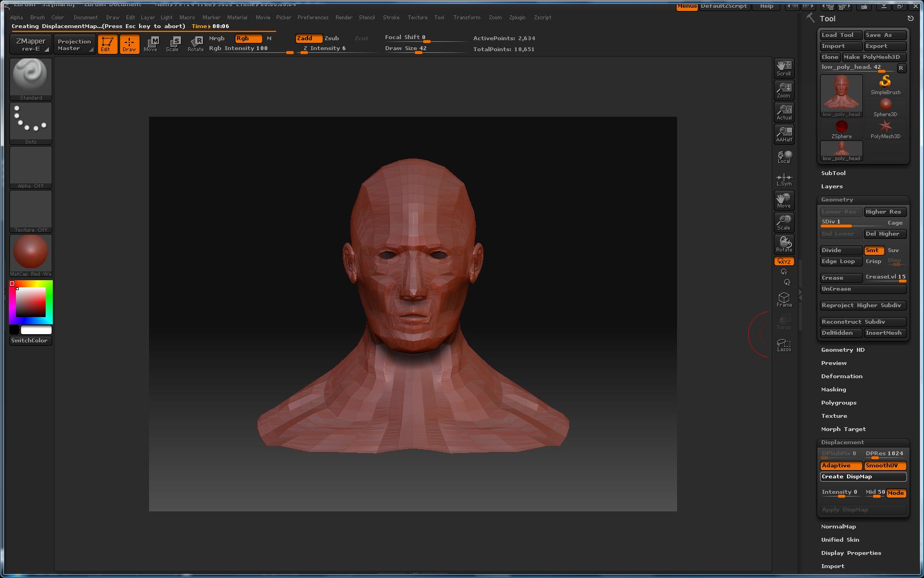Viewport: 924px width, 578px height.
Task: Expand the Polygroups section
Action: [x=838, y=403]
